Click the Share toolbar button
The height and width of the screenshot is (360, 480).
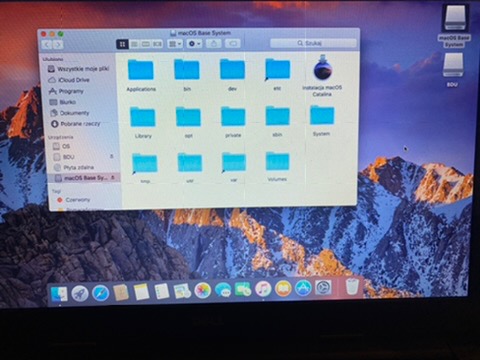[214, 44]
